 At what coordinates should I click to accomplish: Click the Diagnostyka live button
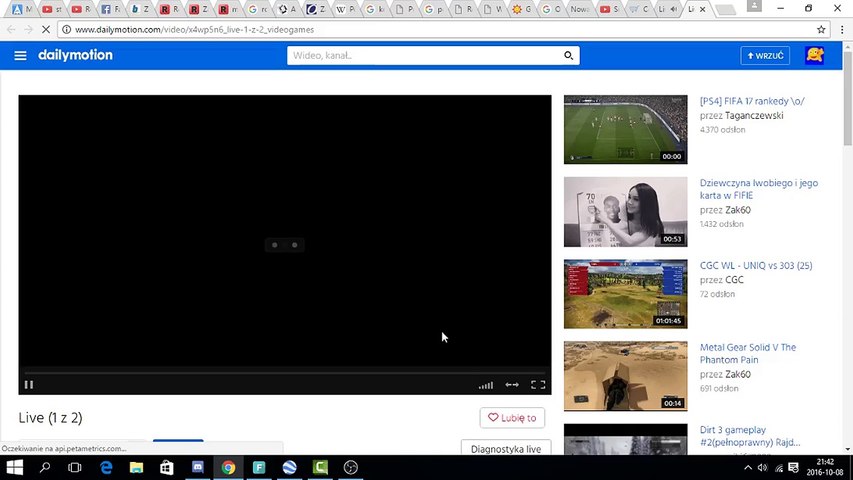coord(506,448)
